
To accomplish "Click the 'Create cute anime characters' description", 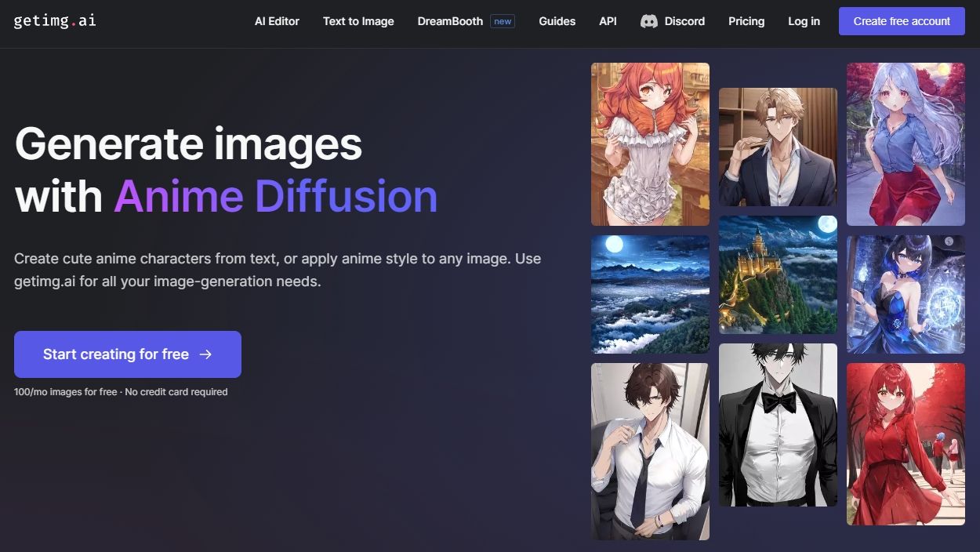I will tap(278, 270).
